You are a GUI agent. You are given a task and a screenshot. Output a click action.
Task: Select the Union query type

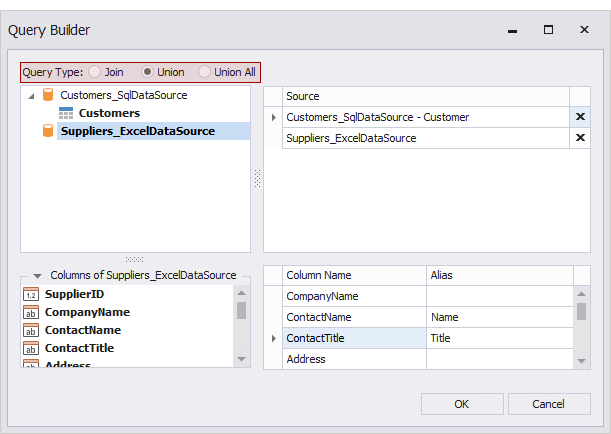coord(148,72)
